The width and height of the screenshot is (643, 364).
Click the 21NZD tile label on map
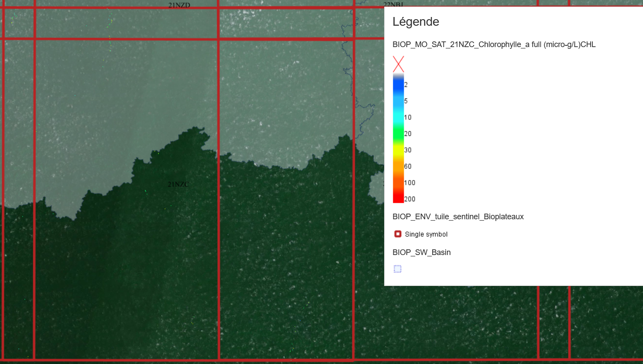pyautogui.click(x=179, y=5)
